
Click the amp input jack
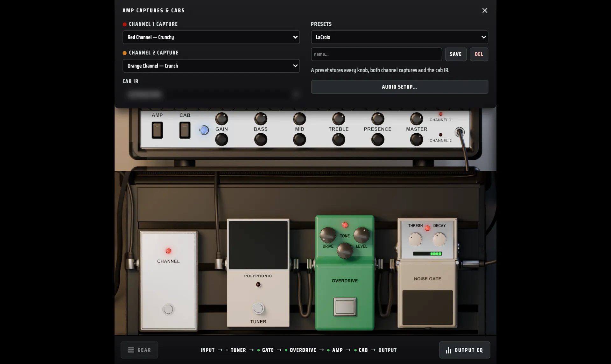[460, 132]
